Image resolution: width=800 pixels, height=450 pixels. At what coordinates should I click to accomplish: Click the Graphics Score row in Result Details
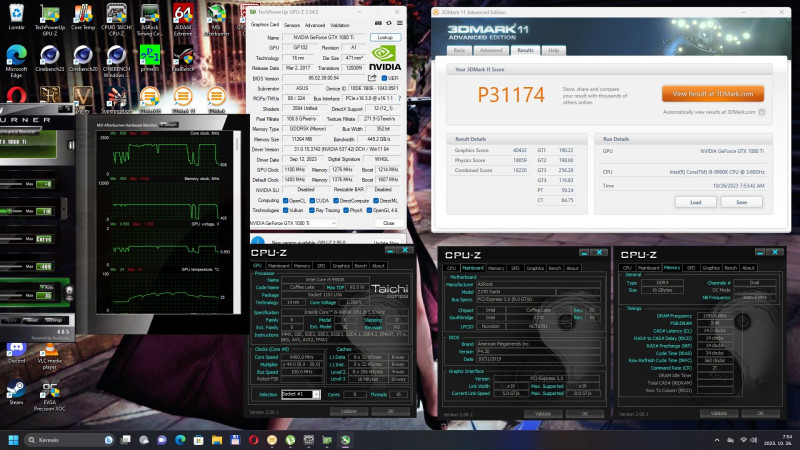click(x=490, y=151)
